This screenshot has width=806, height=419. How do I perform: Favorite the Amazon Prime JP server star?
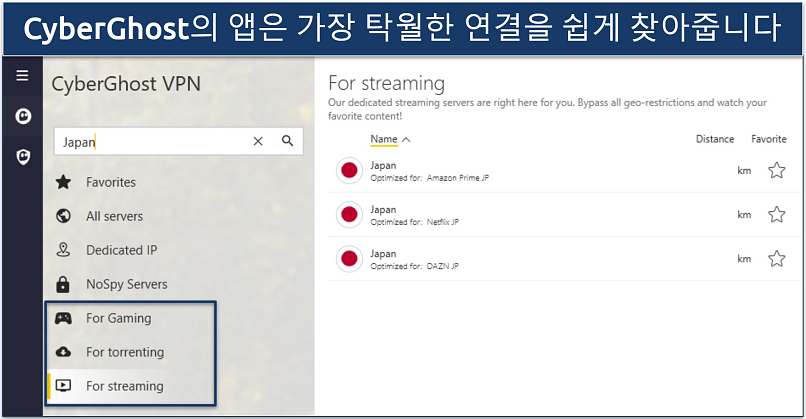pos(776,171)
